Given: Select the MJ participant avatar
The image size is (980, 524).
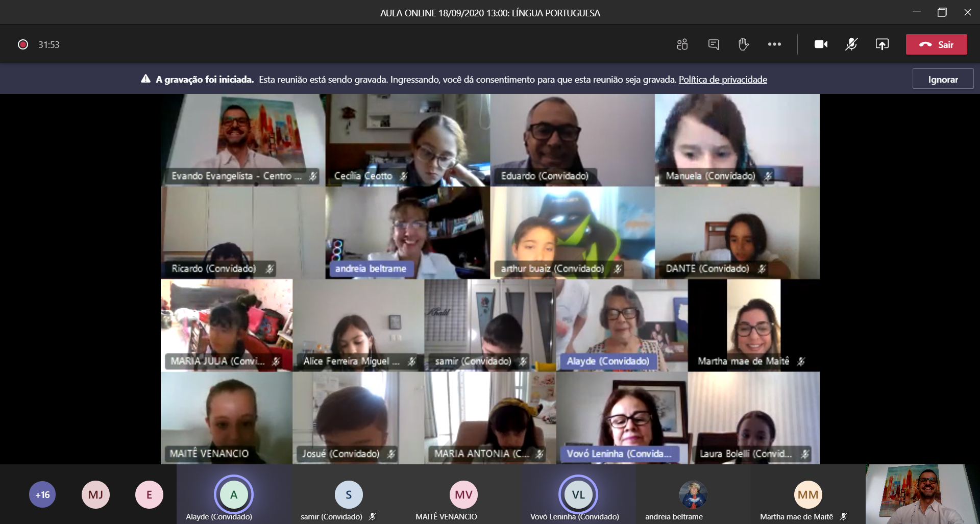Looking at the screenshot, I should [95, 494].
